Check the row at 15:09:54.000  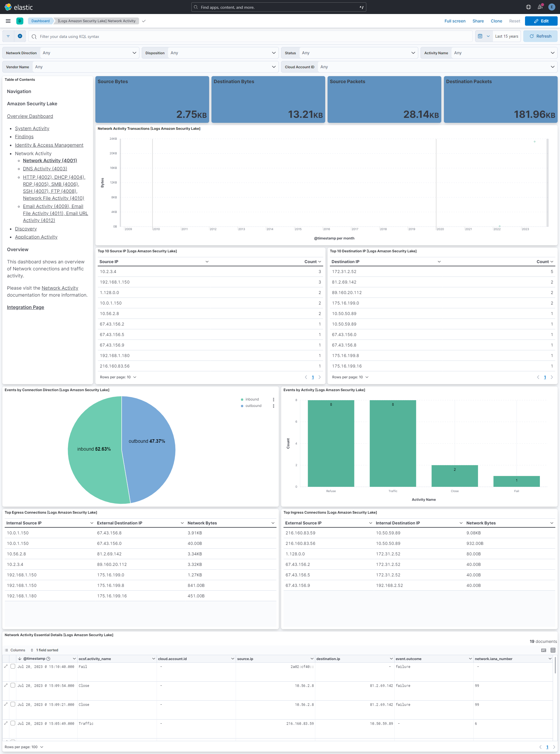[x=13, y=685]
